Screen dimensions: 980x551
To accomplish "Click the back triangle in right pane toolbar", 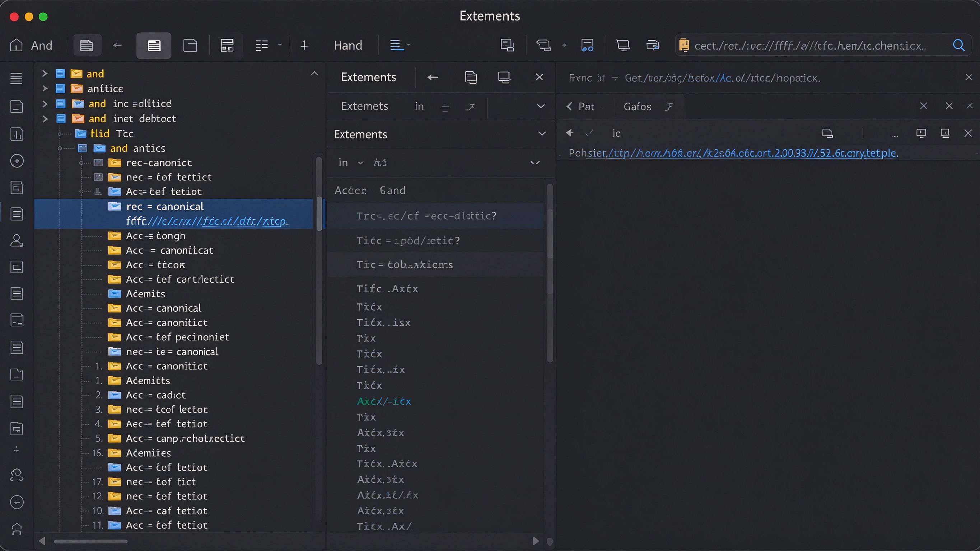I will click(x=569, y=133).
